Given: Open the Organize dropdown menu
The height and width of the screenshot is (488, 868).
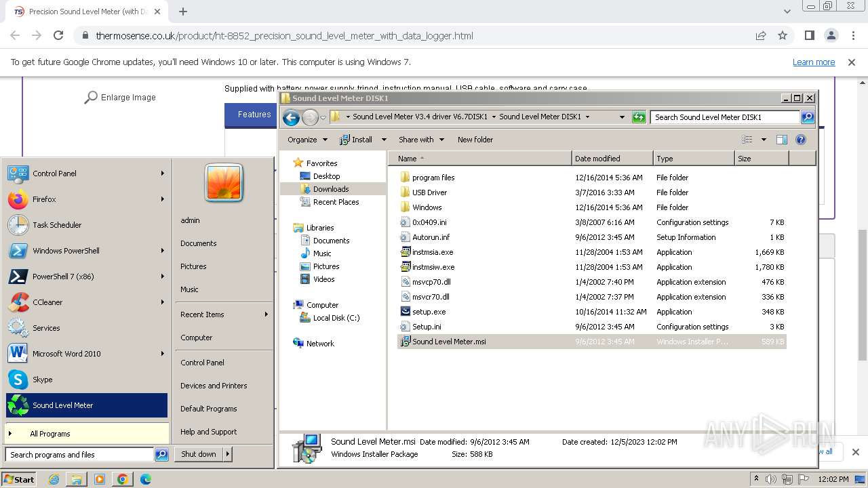Looking at the screenshot, I should [307, 140].
